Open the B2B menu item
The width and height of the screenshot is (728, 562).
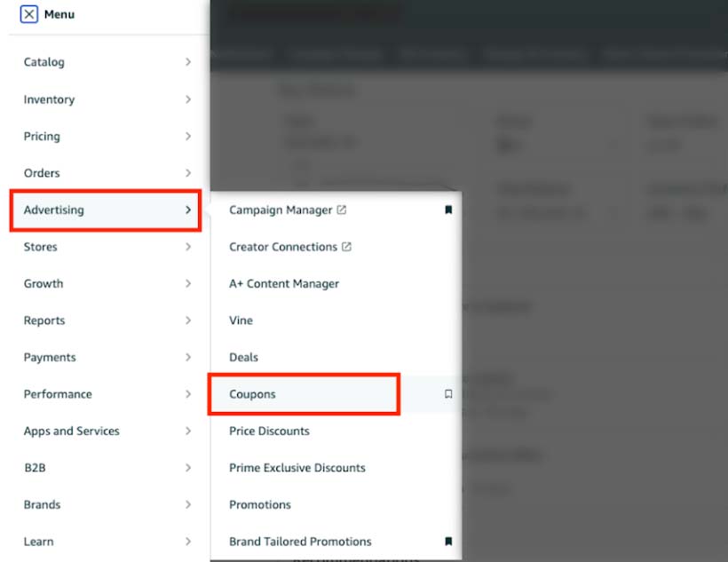point(35,468)
